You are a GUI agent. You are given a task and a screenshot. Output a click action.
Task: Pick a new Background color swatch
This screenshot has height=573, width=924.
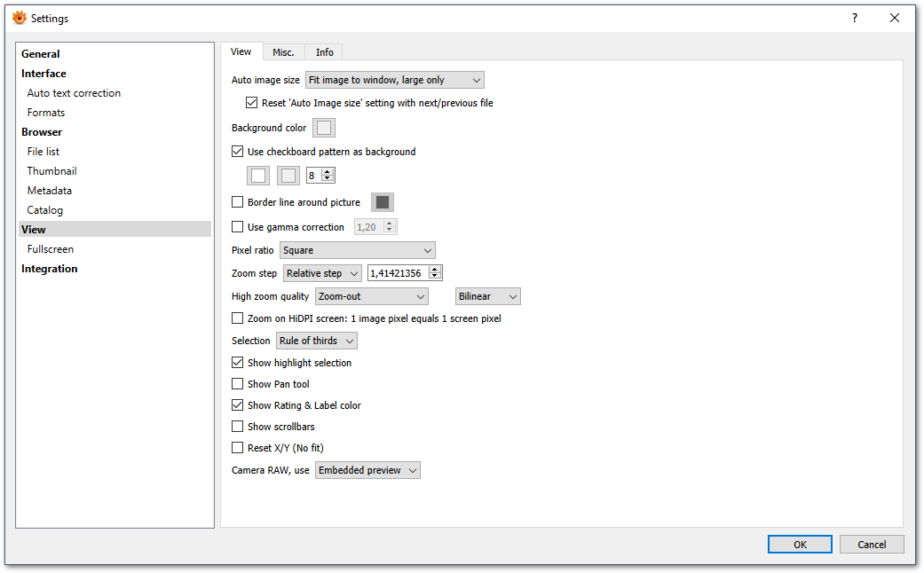coord(324,128)
